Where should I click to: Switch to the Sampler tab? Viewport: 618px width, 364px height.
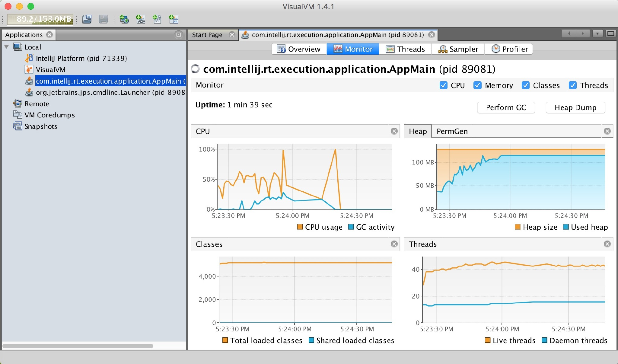pyautogui.click(x=458, y=49)
